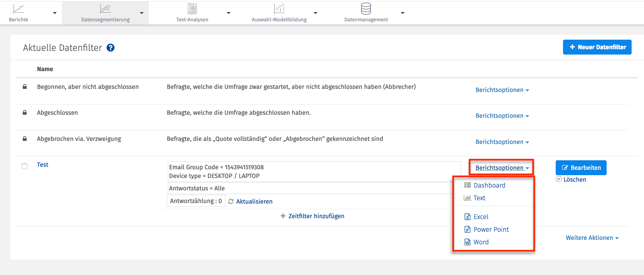This screenshot has width=644, height=275.
Task: Click the Datenmanagement database icon
Action: point(366,9)
